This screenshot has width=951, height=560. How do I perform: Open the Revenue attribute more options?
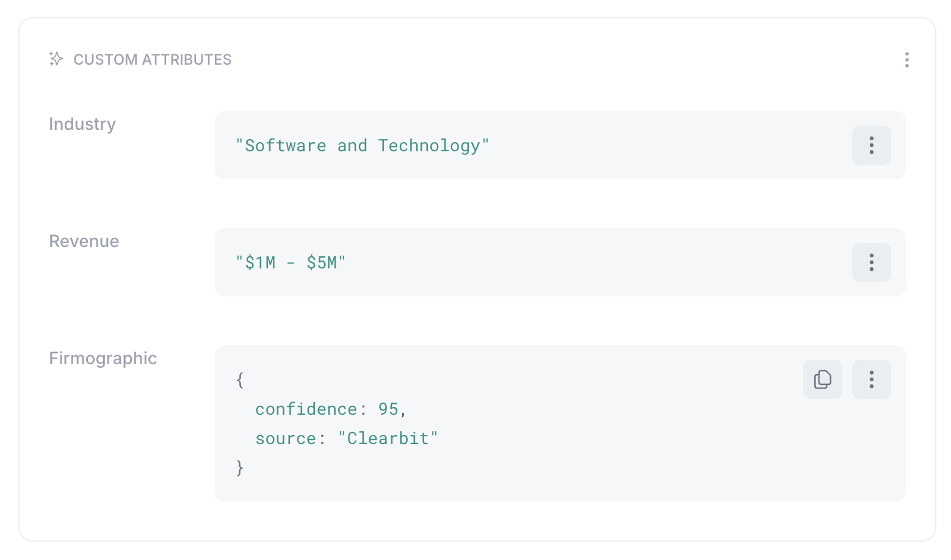pyautogui.click(x=871, y=262)
